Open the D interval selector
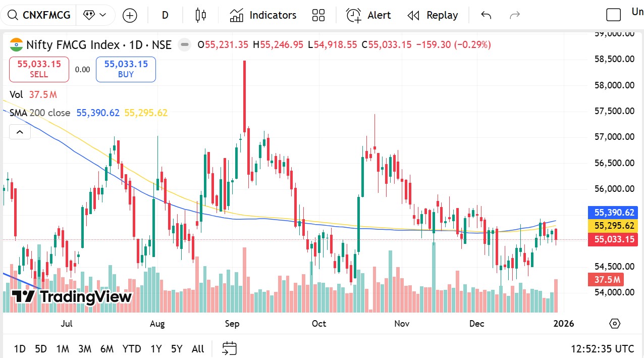Screen dimensions: 644x358 click(x=165, y=15)
